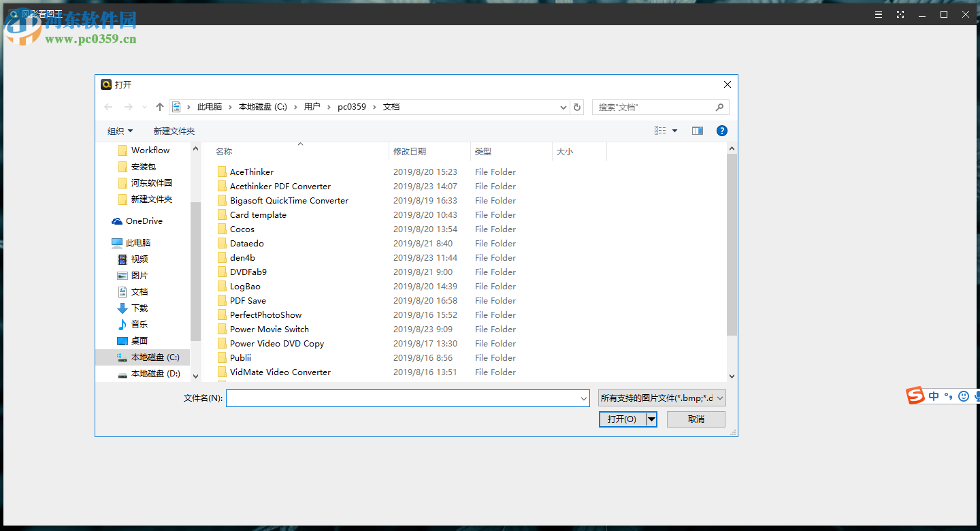Click 用户 in the address breadcrumb
The image size is (980, 531).
click(312, 107)
